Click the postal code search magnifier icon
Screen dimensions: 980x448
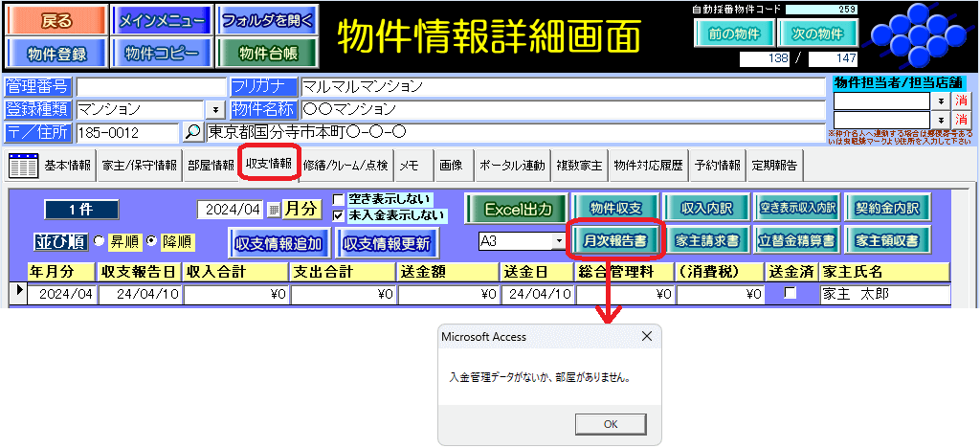coord(192,132)
